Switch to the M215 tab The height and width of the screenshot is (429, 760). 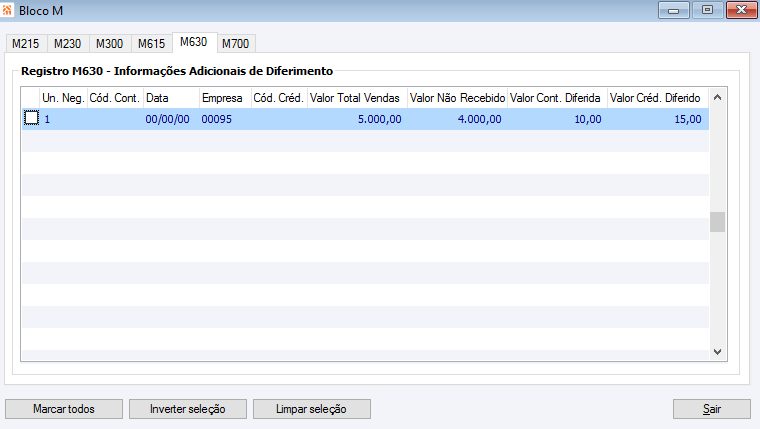(26, 44)
